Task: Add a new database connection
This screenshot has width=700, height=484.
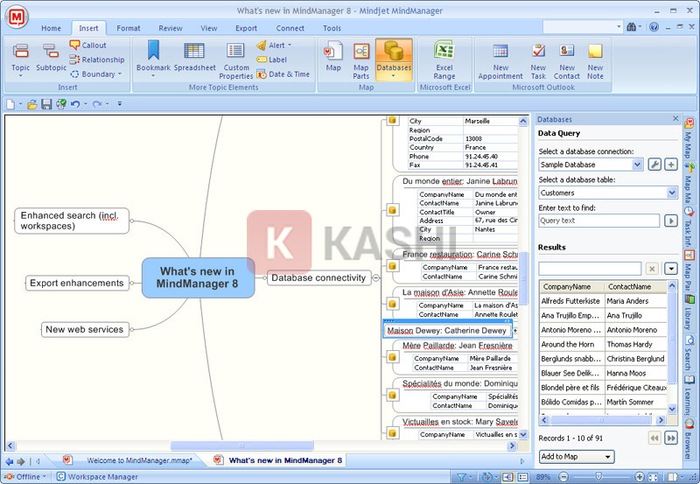Action: point(671,164)
